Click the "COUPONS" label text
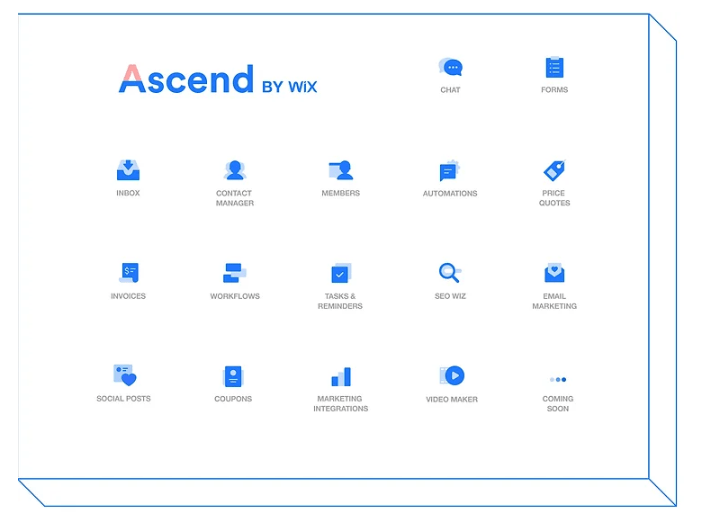Screen dimensions: 704x519 [x=233, y=399]
